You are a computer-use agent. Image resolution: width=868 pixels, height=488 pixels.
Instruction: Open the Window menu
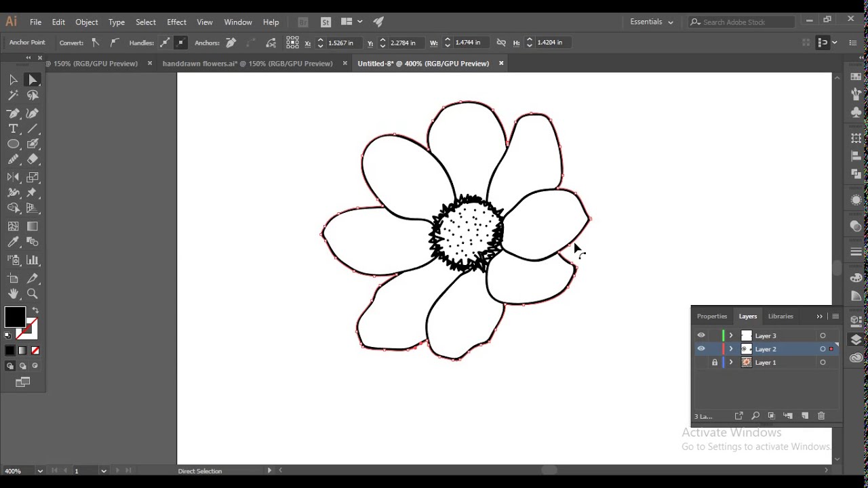pyautogui.click(x=238, y=22)
